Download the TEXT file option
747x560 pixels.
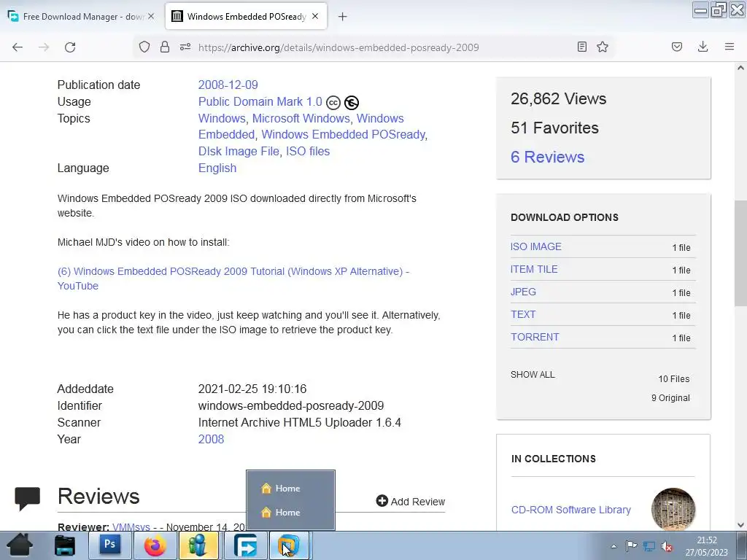pyautogui.click(x=523, y=314)
